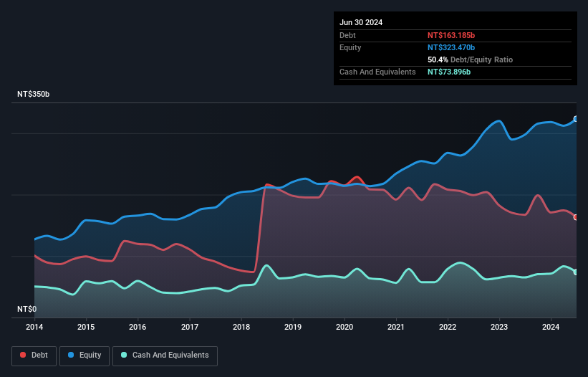Click the 2015 x-axis label
588x377 pixels.
86,327
